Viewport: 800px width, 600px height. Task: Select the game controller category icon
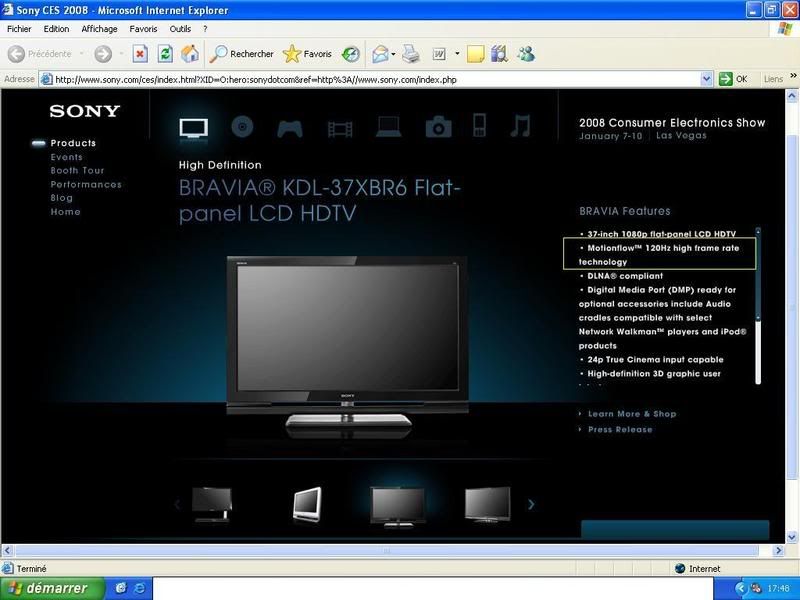pos(290,128)
